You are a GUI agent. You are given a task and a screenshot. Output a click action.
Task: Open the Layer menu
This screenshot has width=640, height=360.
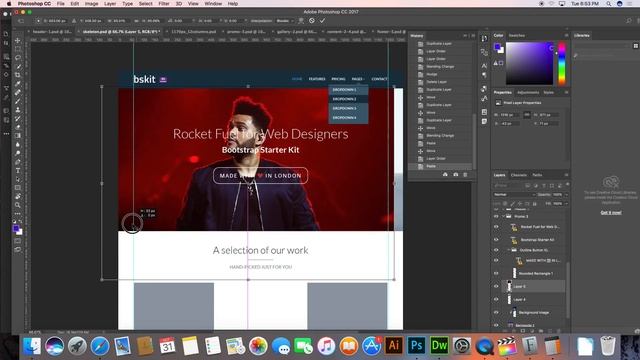(x=110, y=4)
